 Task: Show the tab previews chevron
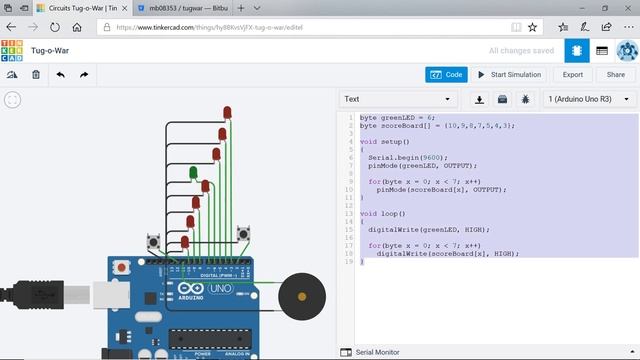click(257, 8)
